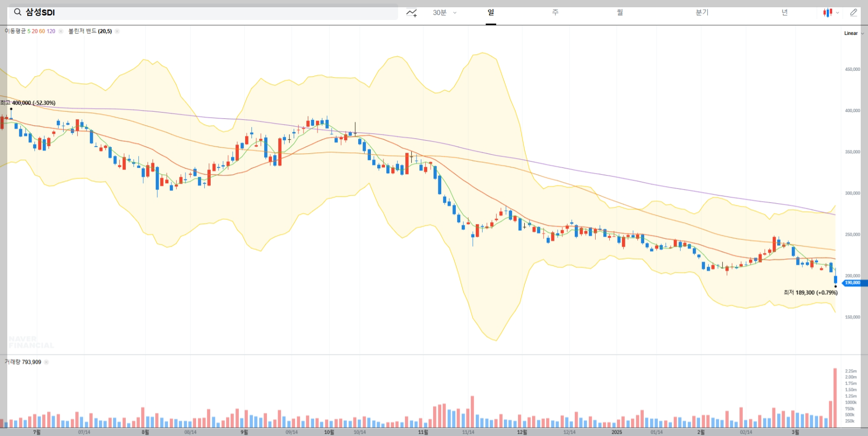The image size is (868, 436).
Task: Activate the pencil drawing tool
Action: tap(853, 13)
